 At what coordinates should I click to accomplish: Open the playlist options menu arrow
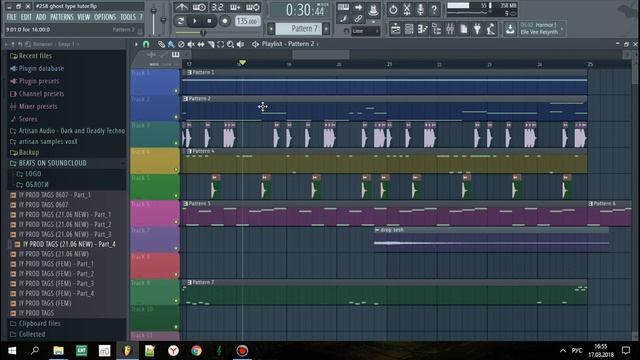point(136,44)
